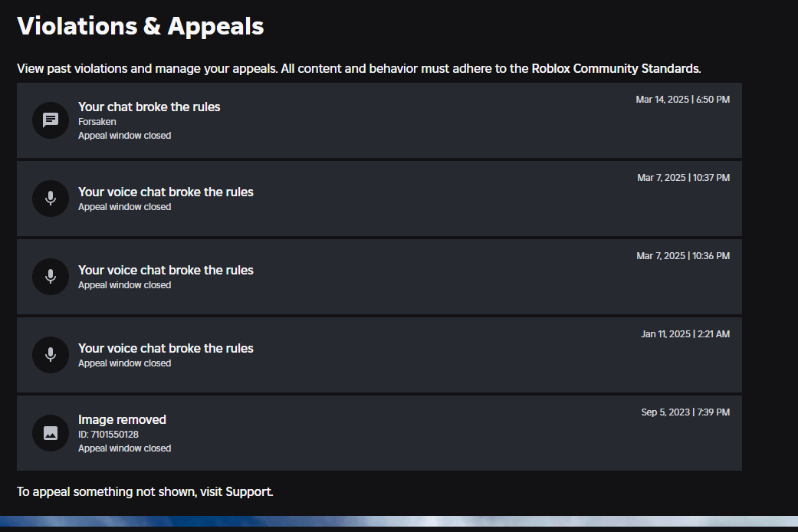
Task: Click the Mar 7, 2025 10:36 PM timestamp
Action: coord(683,256)
